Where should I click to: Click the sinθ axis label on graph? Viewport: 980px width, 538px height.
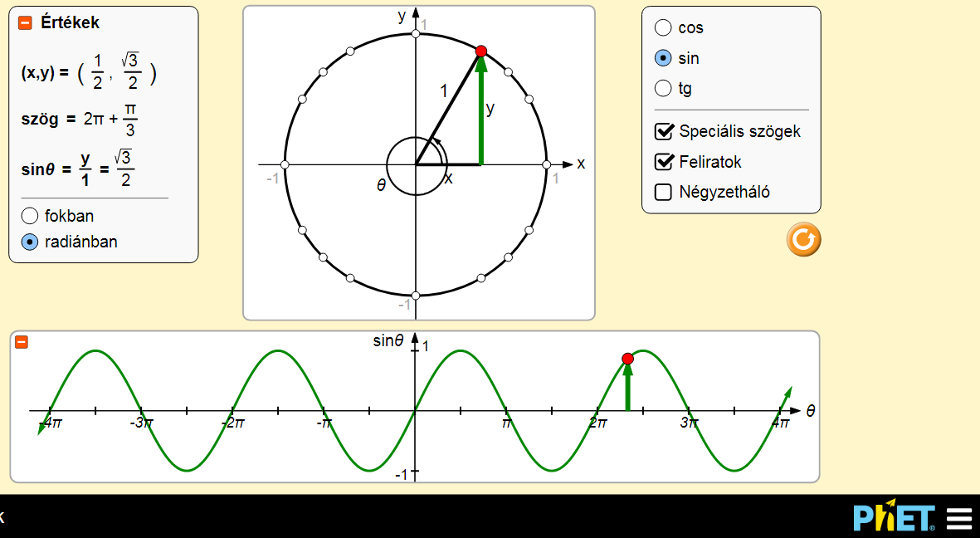pyautogui.click(x=388, y=341)
